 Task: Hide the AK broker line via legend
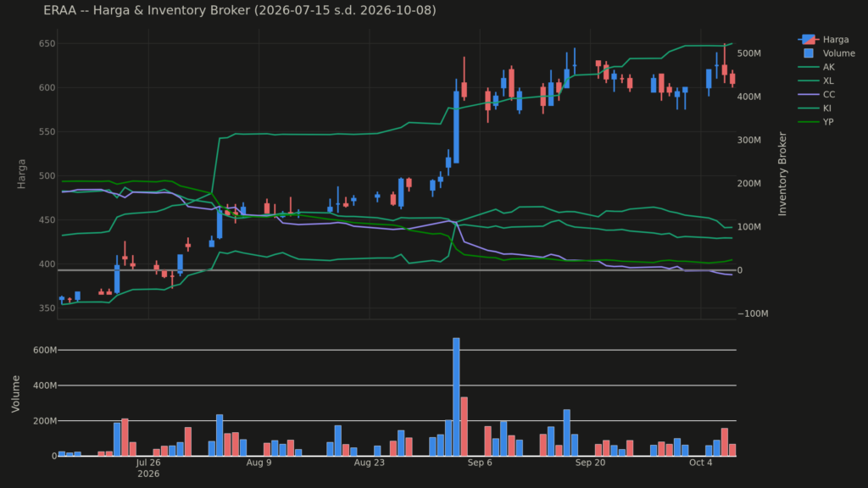tap(816, 67)
